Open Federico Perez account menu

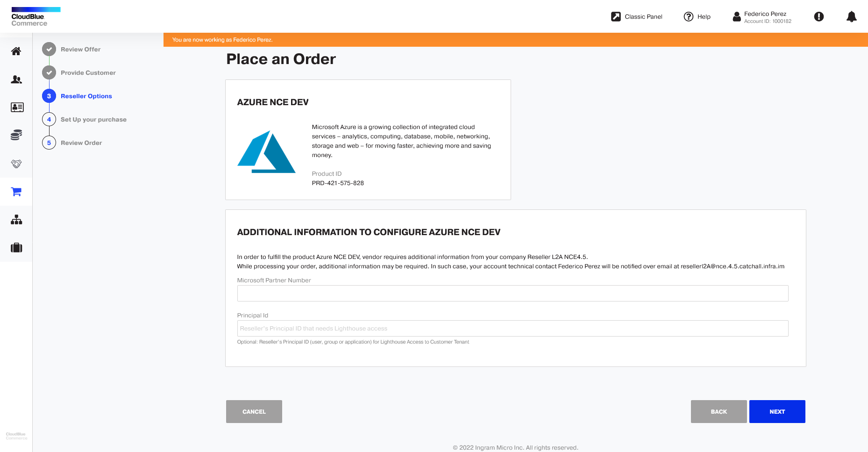tap(765, 14)
